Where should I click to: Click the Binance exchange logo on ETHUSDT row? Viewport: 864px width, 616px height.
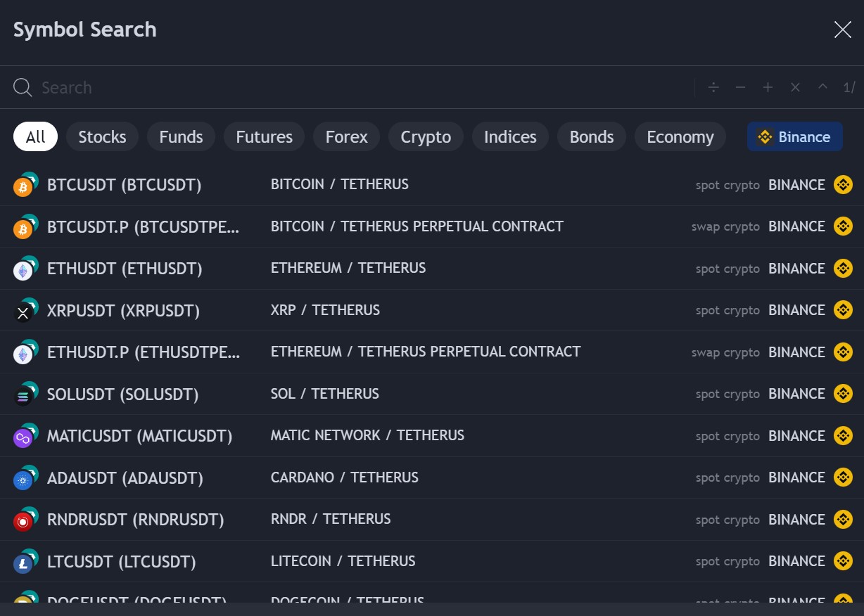(843, 268)
